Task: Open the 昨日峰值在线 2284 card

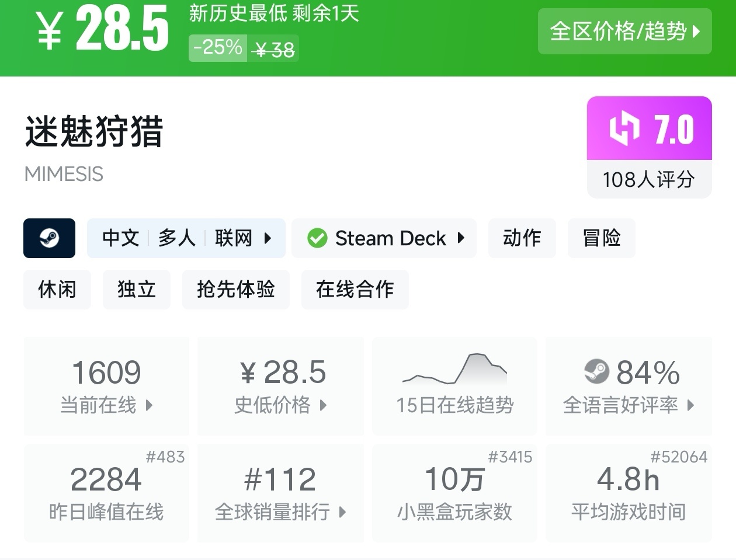Action: coord(106,493)
